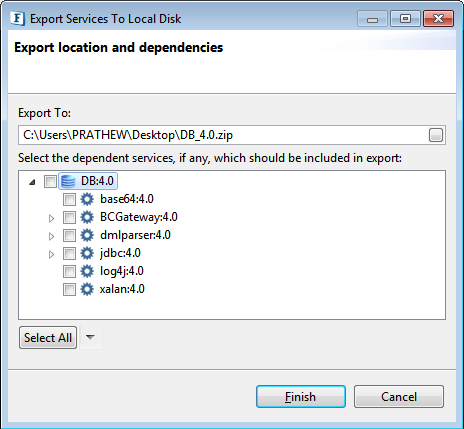This screenshot has width=464, height=429.
Task: Click into the Export To path field
Action: [x=223, y=135]
